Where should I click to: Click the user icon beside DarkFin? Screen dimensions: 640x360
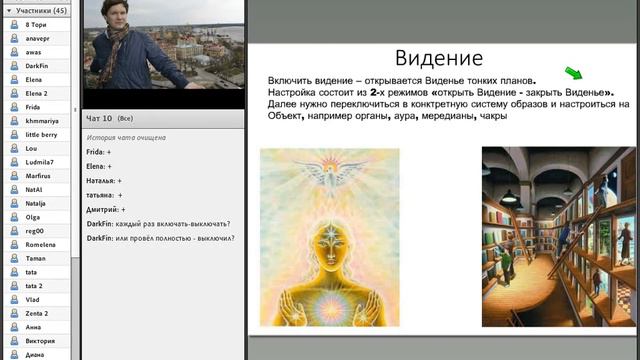click(x=14, y=66)
